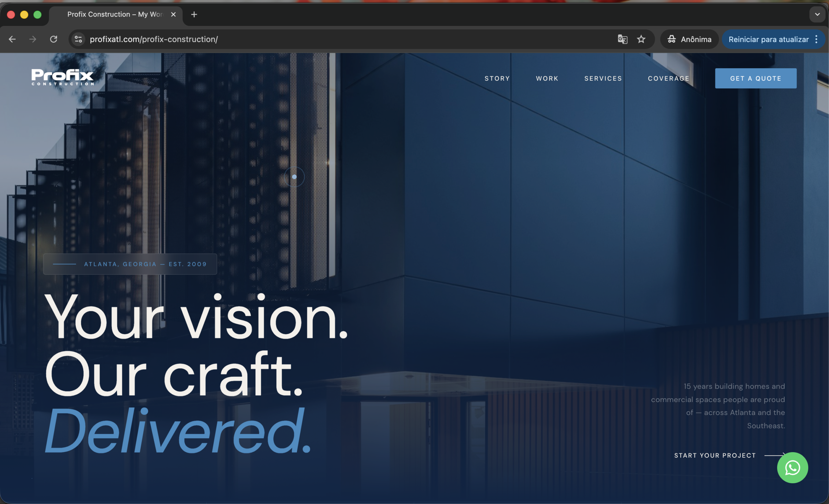Open the WORK nav item

(547, 78)
